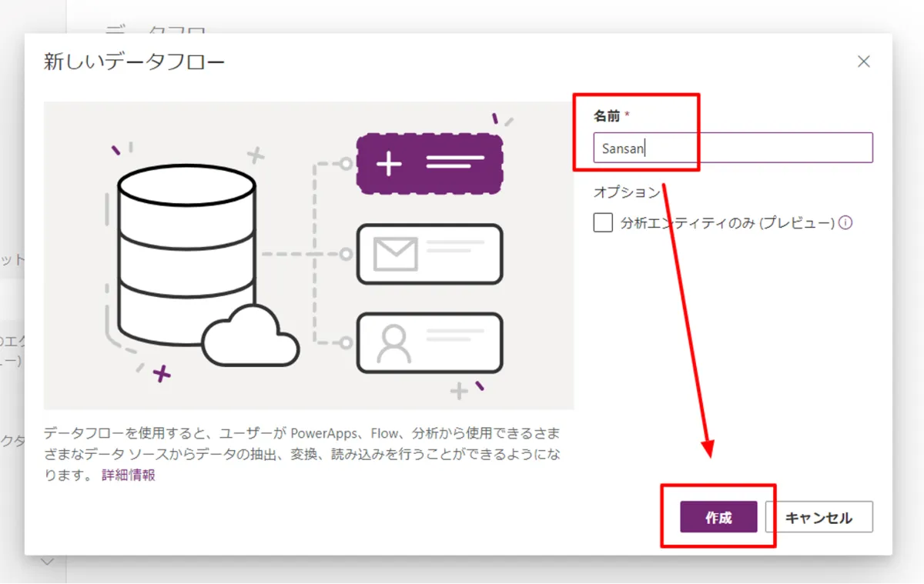Click the キャンセル button
The image size is (924, 584).
pos(819,517)
